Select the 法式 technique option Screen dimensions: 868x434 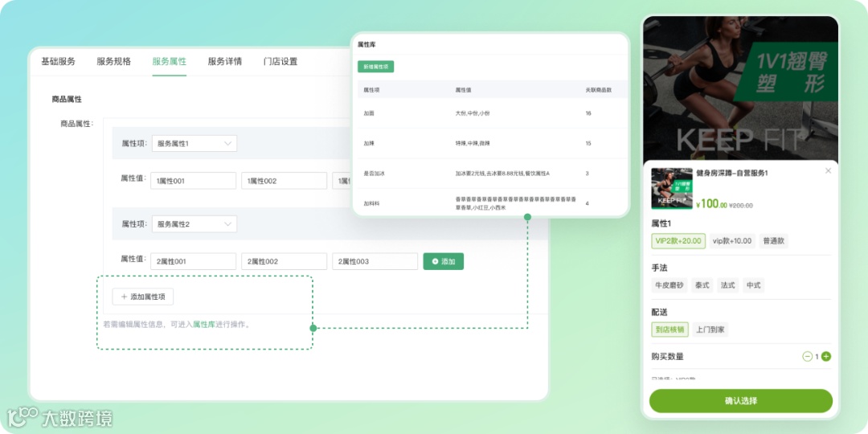[x=728, y=285]
